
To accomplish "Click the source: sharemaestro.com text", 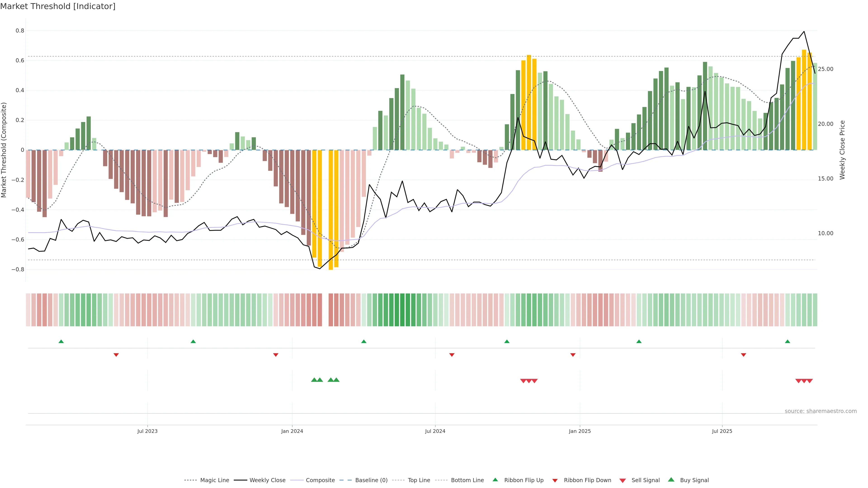I will [x=821, y=411].
